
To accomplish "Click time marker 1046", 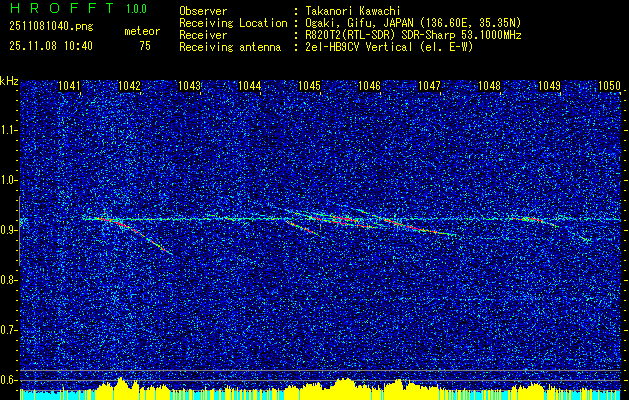I will tap(369, 86).
